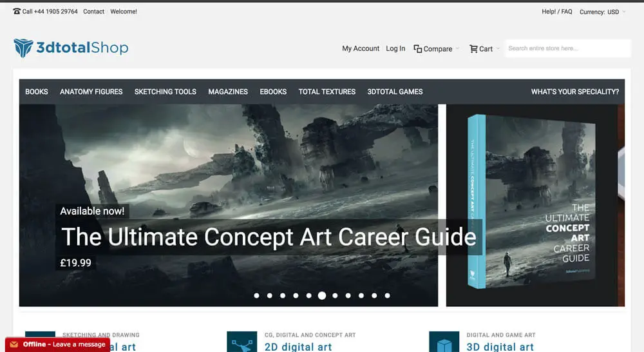Select the fourth carousel slide dot
Image resolution: width=644 pixels, height=352 pixels.
click(x=296, y=296)
